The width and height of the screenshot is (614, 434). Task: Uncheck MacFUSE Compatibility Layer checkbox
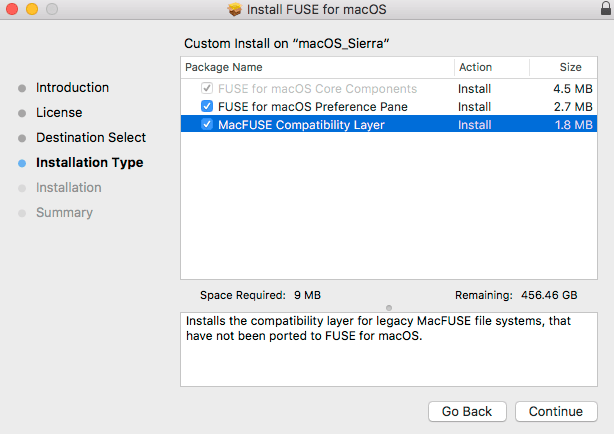click(x=207, y=125)
